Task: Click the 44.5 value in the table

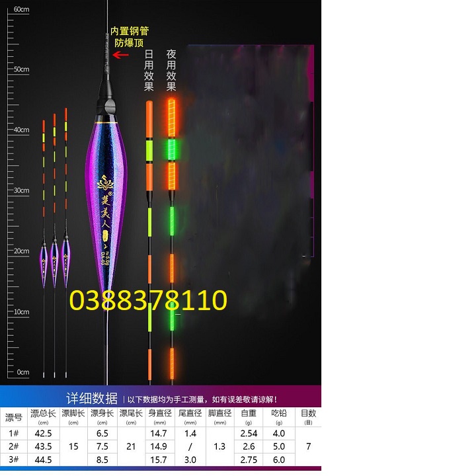Action: [44, 459]
